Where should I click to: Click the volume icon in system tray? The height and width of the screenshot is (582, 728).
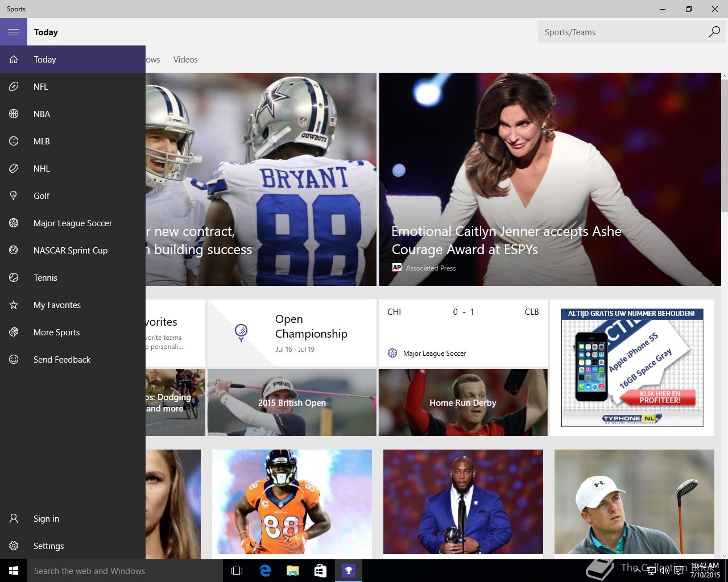click(x=664, y=571)
